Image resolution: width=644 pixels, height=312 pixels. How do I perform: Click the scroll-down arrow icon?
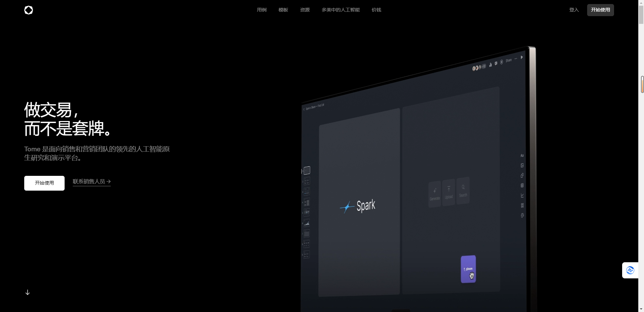point(28,292)
